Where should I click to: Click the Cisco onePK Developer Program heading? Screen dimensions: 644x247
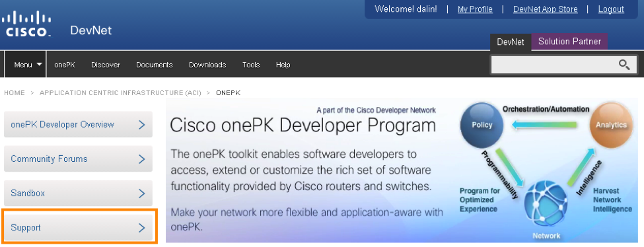coord(303,125)
